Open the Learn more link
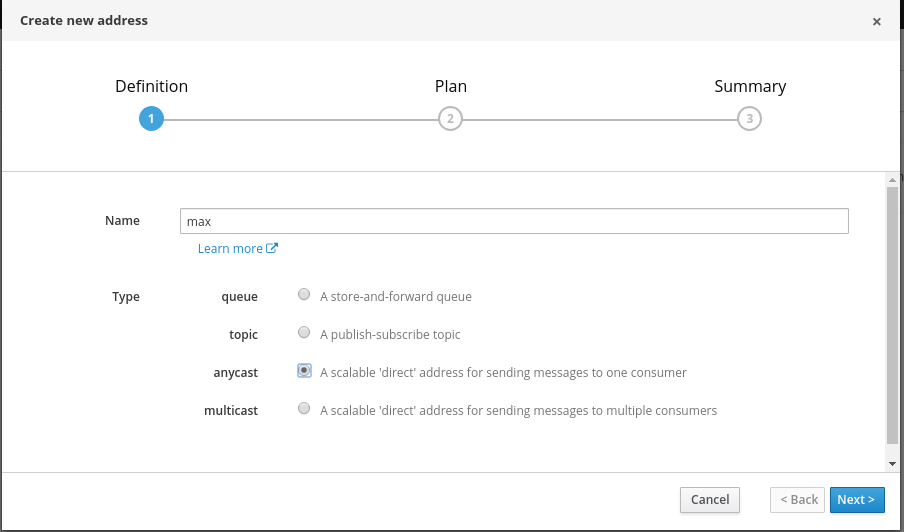 point(230,249)
